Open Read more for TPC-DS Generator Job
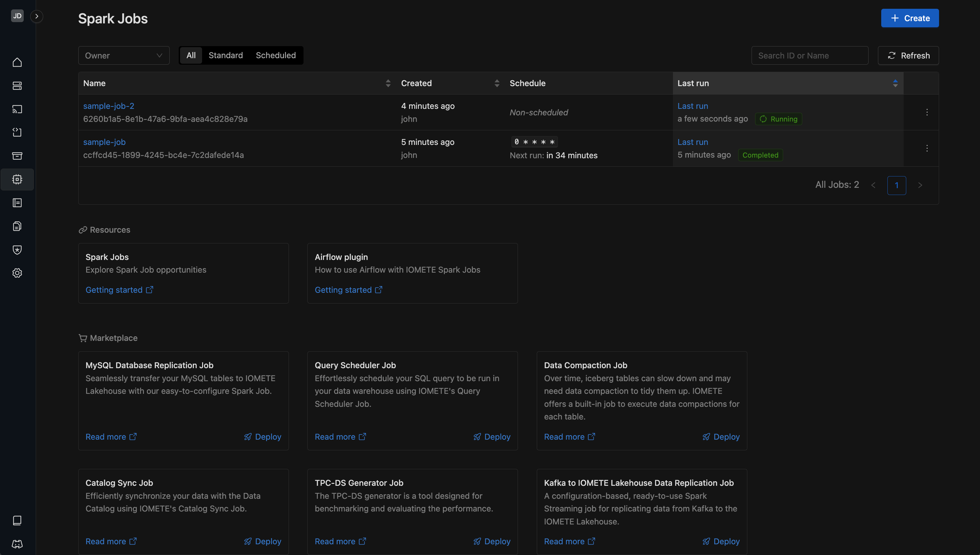980x555 pixels. click(341, 541)
